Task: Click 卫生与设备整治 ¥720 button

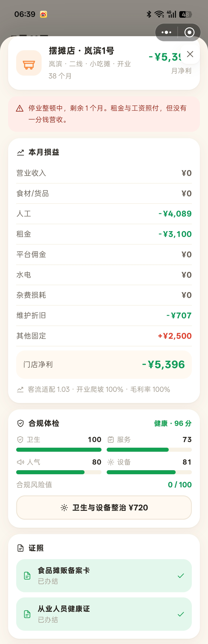Action: 104,508
